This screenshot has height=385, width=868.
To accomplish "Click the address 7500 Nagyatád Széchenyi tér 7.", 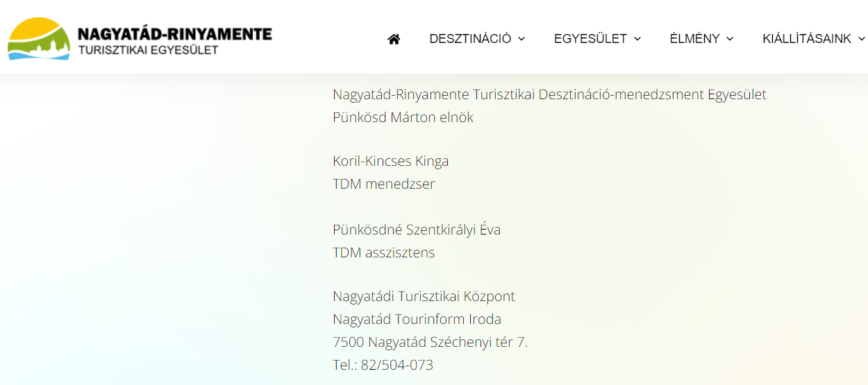I will click(x=431, y=342).
